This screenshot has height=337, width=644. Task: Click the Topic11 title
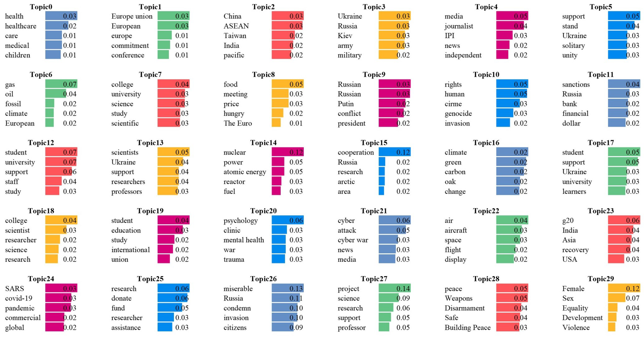pyautogui.click(x=600, y=74)
